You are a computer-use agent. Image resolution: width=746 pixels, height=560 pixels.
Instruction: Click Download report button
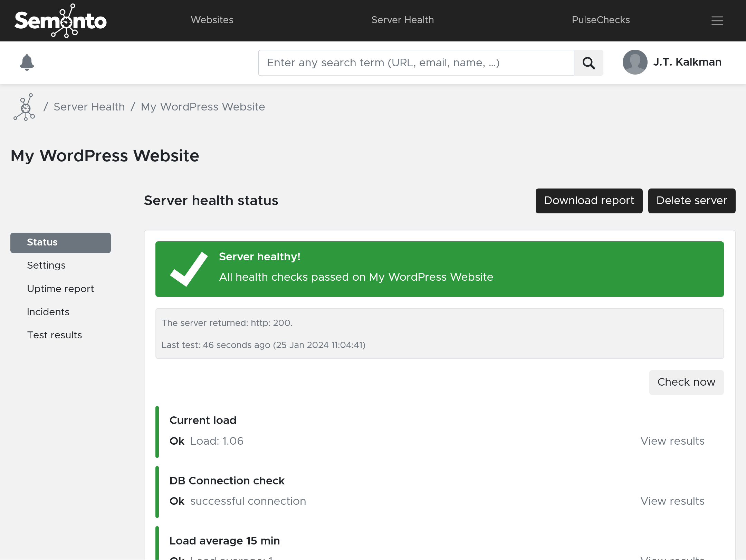pyautogui.click(x=589, y=201)
